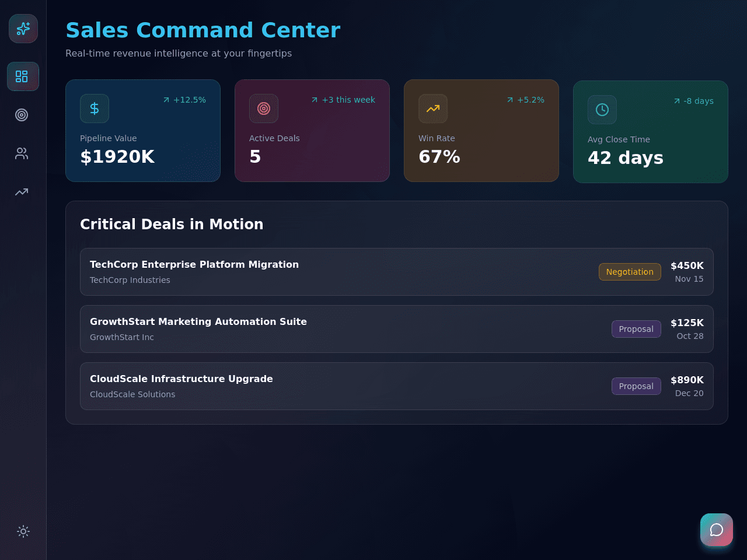Screen dimensions: 747x560
Task: Click the target icon on Active Deals card
Action: (264, 108)
